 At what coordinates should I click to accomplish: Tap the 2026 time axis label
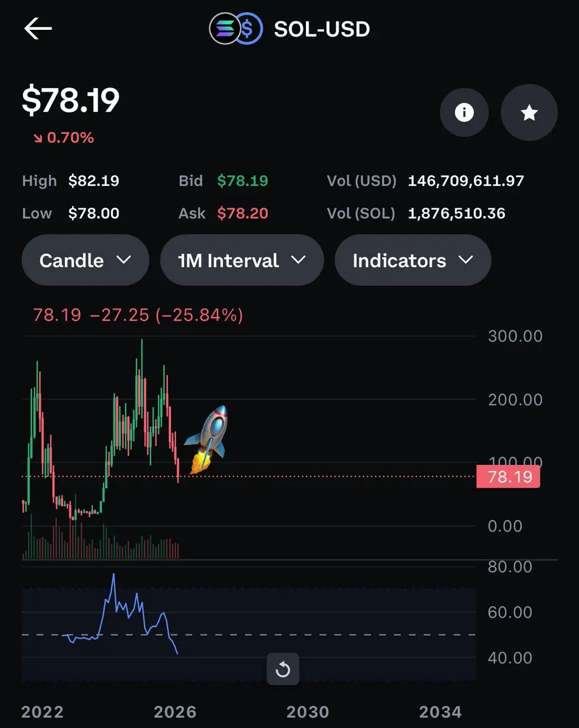(175, 712)
